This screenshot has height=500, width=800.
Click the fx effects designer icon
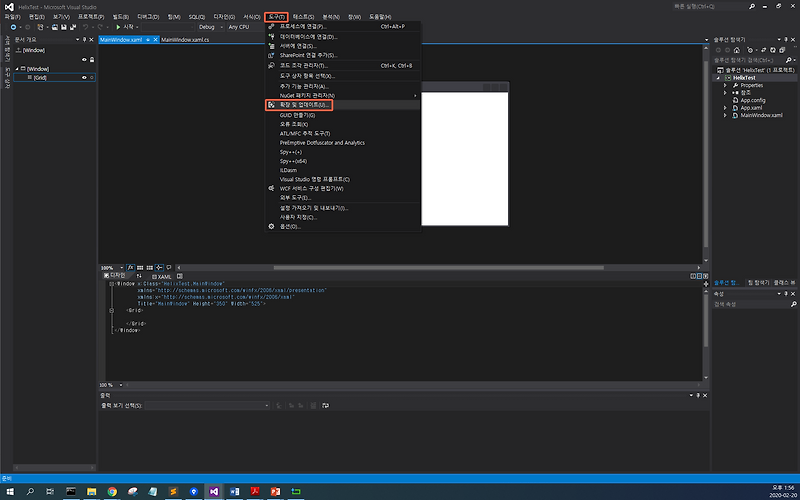click(130, 267)
